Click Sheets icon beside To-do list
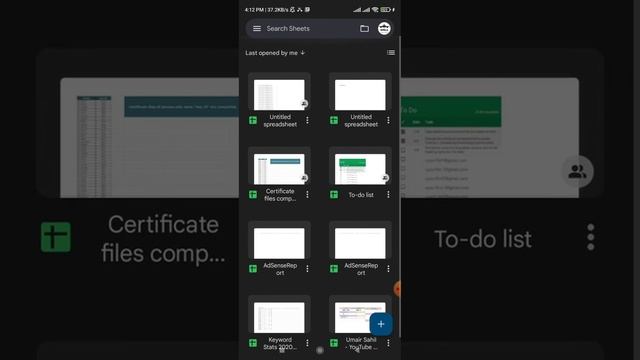The height and width of the screenshot is (360, 640). click(334, 195)
